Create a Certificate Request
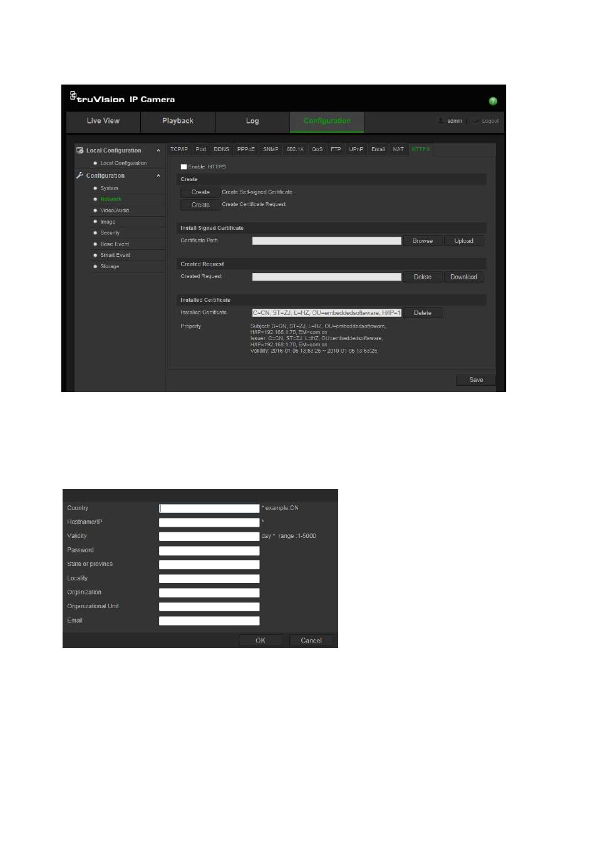Image resolution: width=595 pixels, height=868 pixels. [200, 205]
